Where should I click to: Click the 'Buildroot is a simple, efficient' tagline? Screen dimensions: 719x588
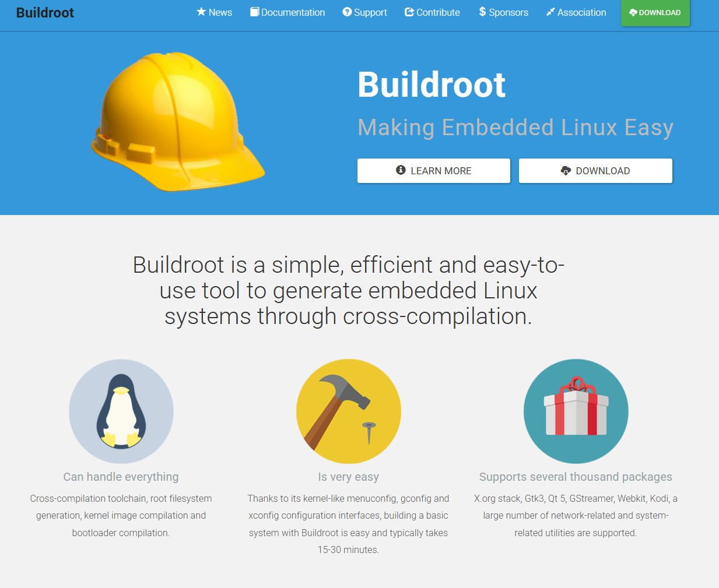349,290
